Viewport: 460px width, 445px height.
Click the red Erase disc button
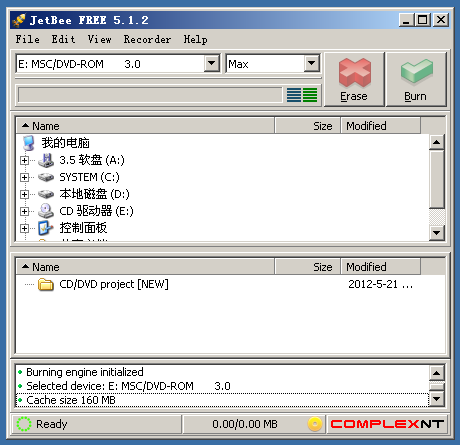click(354, 79)
